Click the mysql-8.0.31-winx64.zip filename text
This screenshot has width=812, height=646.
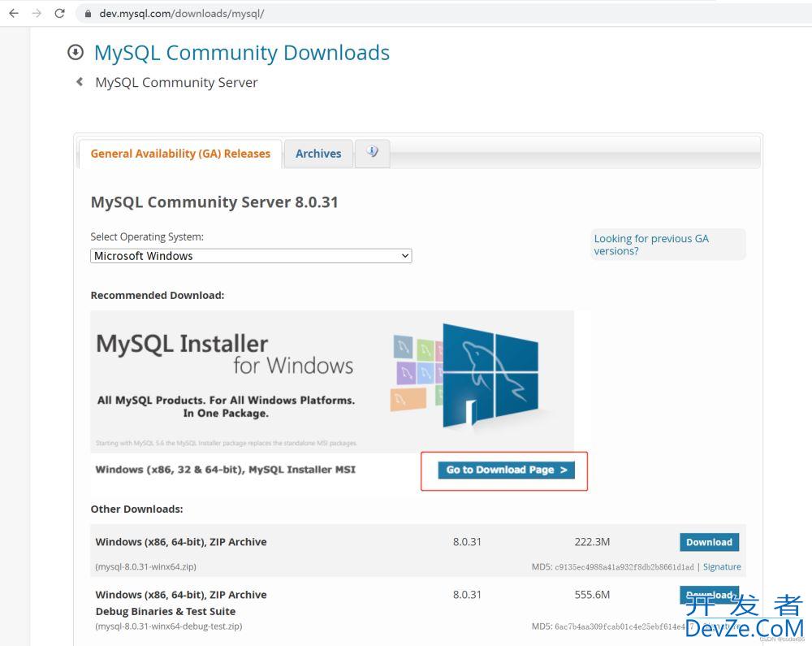tap(145, 566)
